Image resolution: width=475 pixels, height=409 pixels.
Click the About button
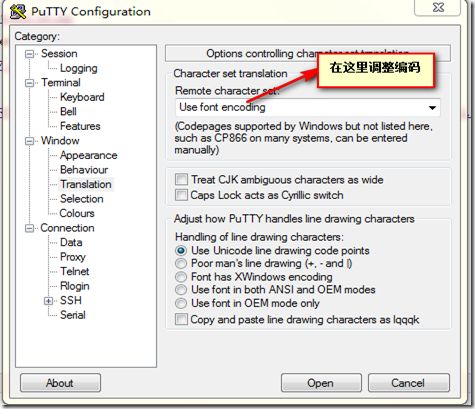[60, 383]
